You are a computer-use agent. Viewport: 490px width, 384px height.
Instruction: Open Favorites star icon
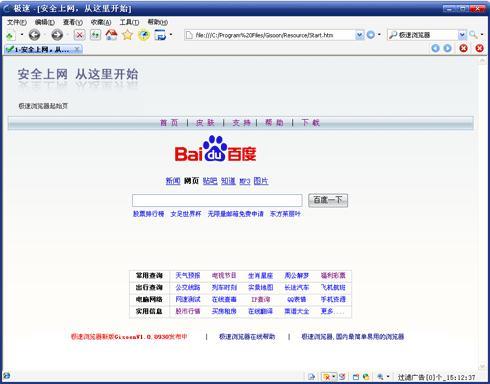127,35
